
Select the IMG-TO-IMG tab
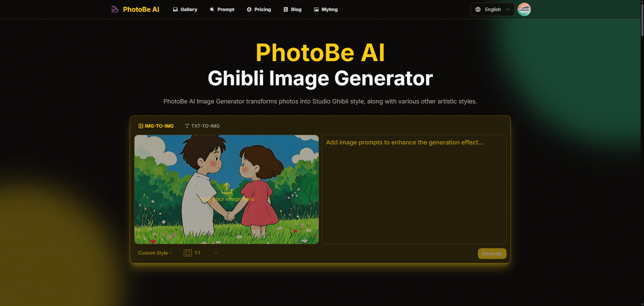tap(156, 126)
